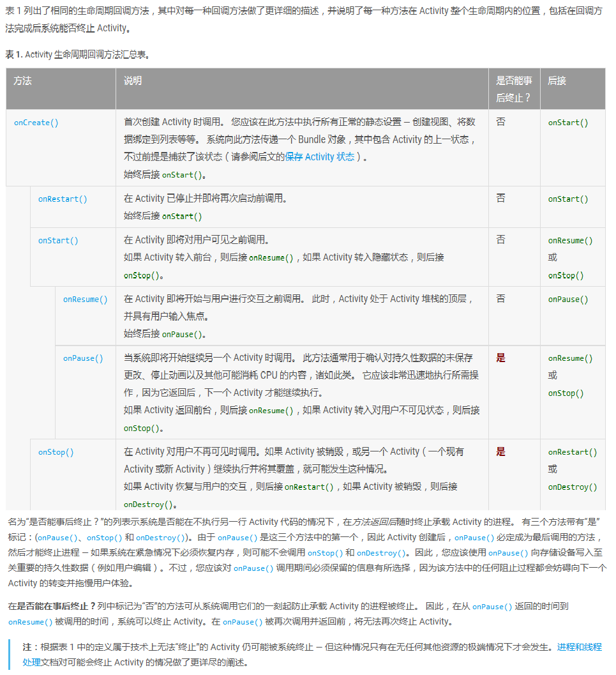Click onRestart() in the 后接 cell of the onStop row

[x=573, y=452]
